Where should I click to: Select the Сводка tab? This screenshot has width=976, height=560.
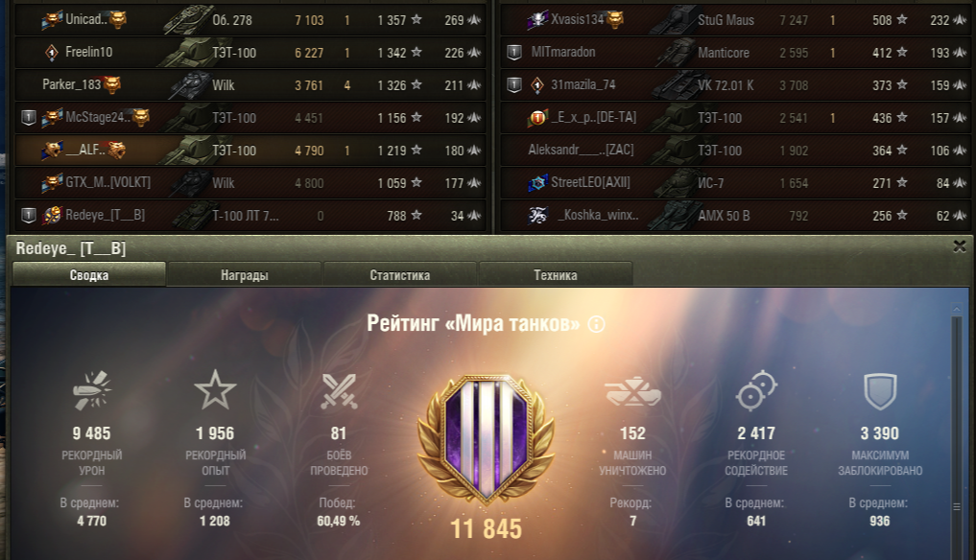click(89, 274)
